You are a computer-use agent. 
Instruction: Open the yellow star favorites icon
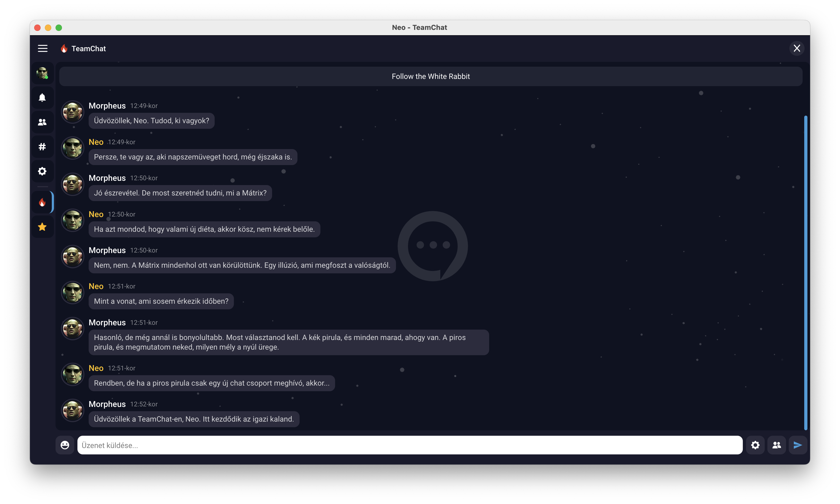42,227
